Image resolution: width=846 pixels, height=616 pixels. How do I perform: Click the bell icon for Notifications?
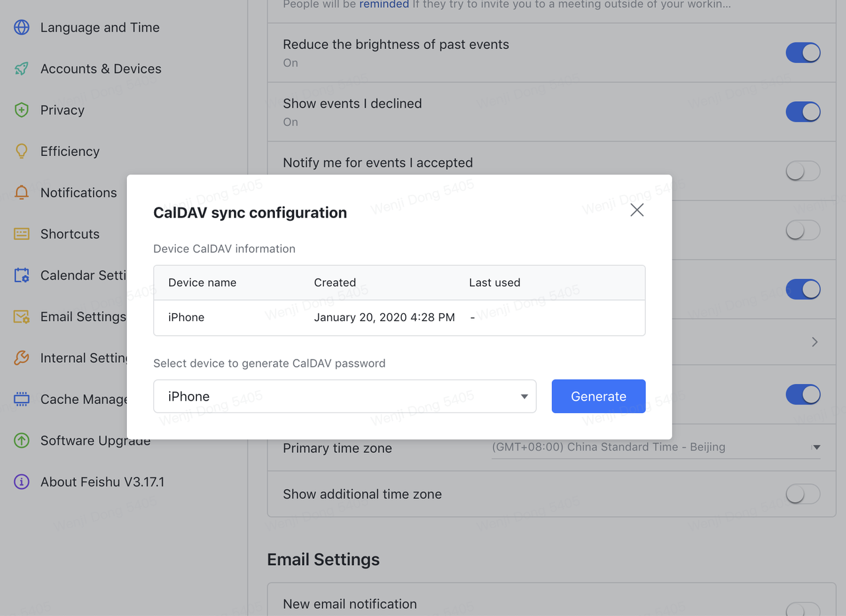tap(22, 192)
